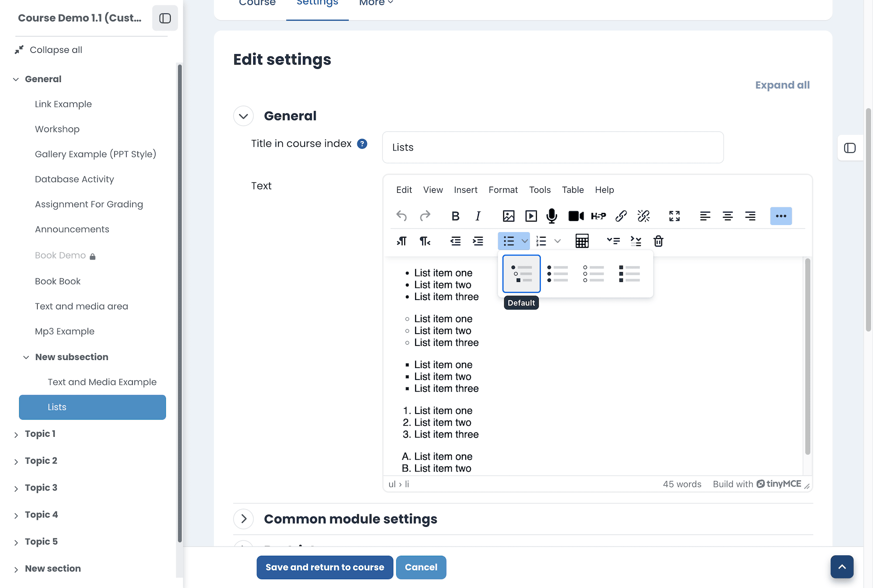Decrease indent of the list

coord(455,241)
